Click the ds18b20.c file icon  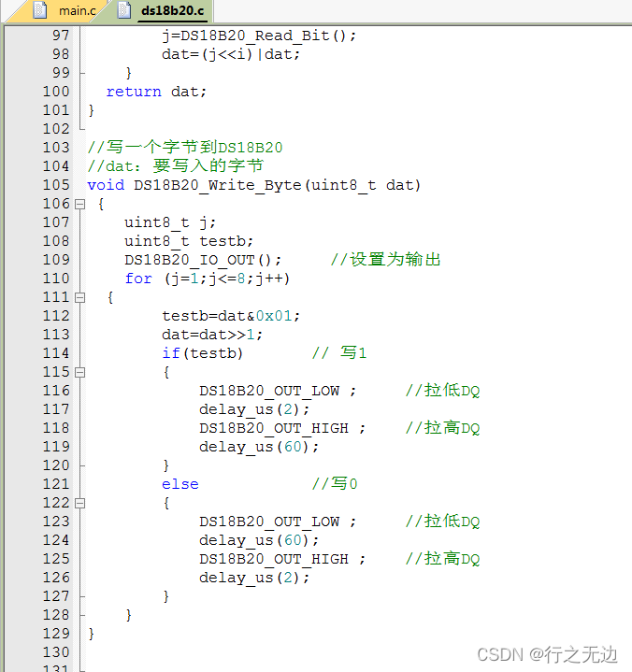[x=124, y=10]
